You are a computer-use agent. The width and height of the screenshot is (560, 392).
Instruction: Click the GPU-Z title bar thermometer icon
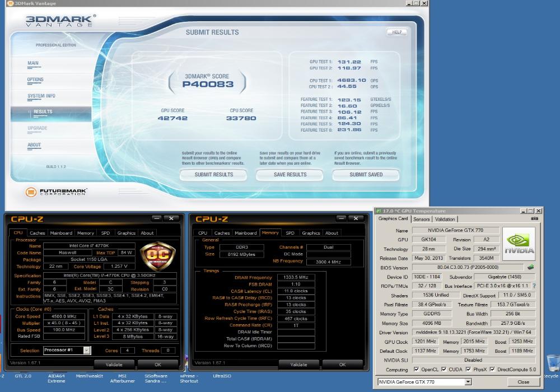[378, 211]
